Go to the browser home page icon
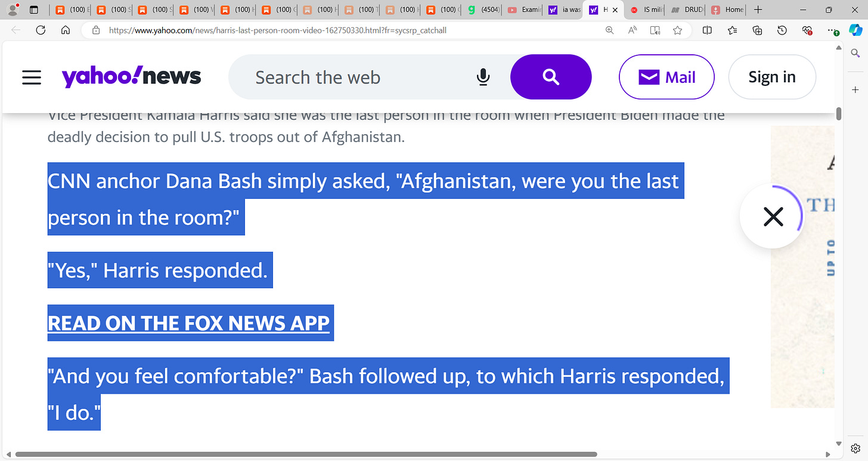The width and height of the screenshot is (868, 461). pyautogui.click(x=66, y=30)
